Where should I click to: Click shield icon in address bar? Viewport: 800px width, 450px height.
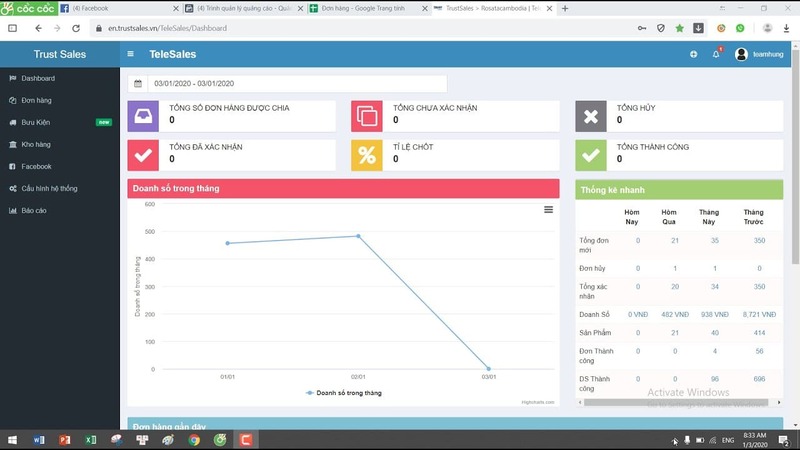[x=661, y=28]
